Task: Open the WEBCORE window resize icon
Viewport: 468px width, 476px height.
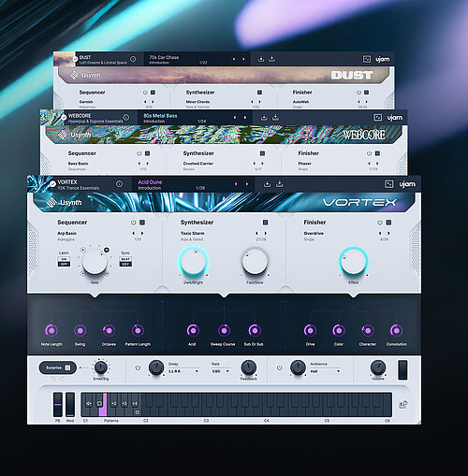Action: click(x=378, y=118)
